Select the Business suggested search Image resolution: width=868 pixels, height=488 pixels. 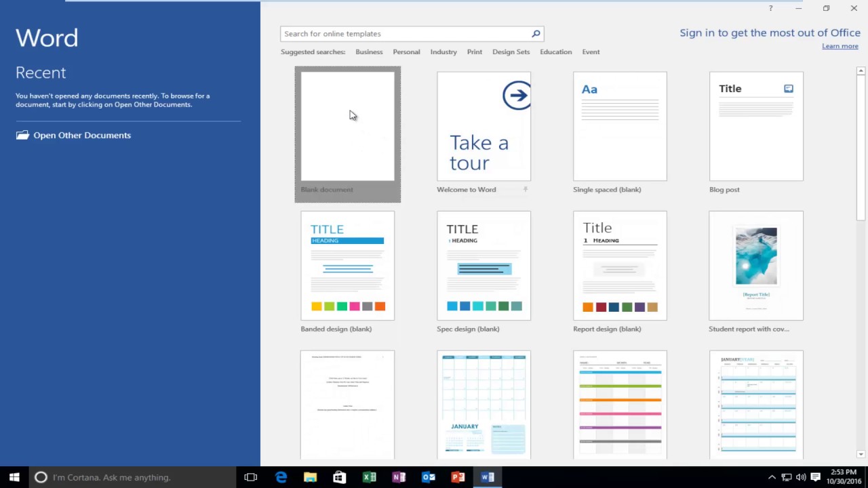pyautogui.click(x=369, y=52)
